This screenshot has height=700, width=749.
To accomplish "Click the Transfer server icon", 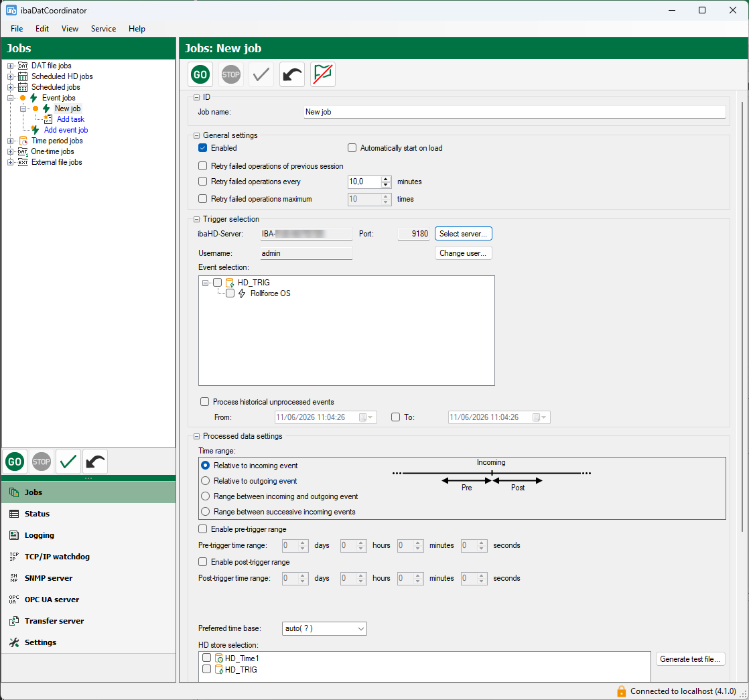I will [14, 621].
